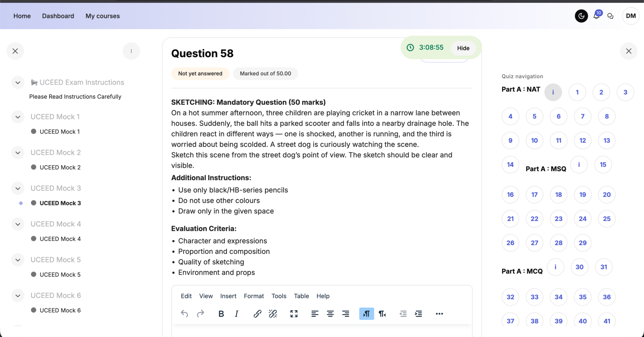Click the insert link icon
This screenshot has height=337, width=644.
[257, 314]
